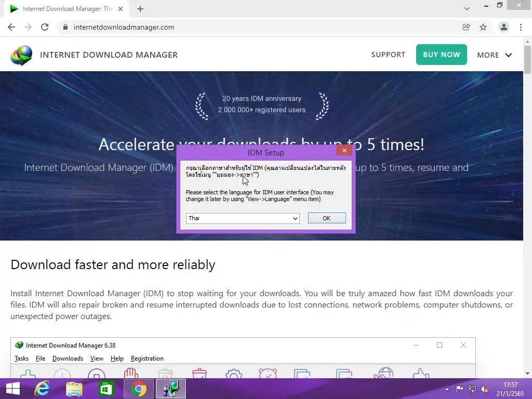Click OK in the IDM Setup dialog
The image size is (532, 399).
[x=327, y=218]
